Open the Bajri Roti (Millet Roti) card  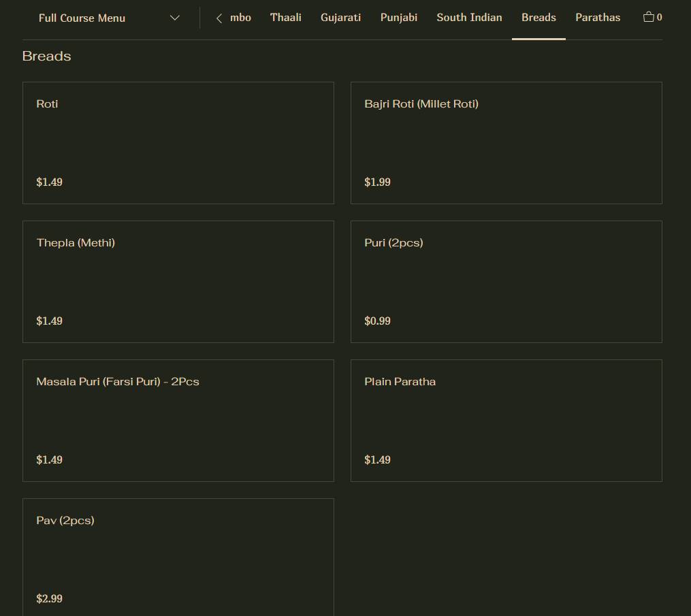pyautogui.click(x=507, y=143)
